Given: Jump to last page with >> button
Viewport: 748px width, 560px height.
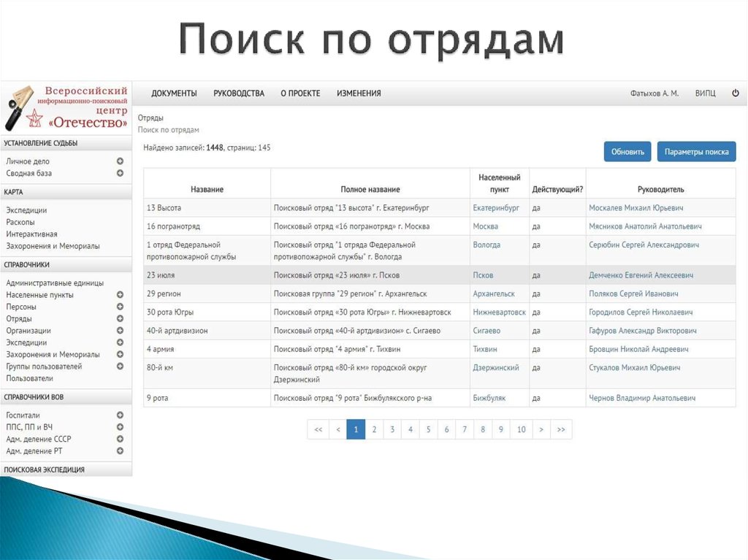Looking at the screenshot, I should pos(561,429).
